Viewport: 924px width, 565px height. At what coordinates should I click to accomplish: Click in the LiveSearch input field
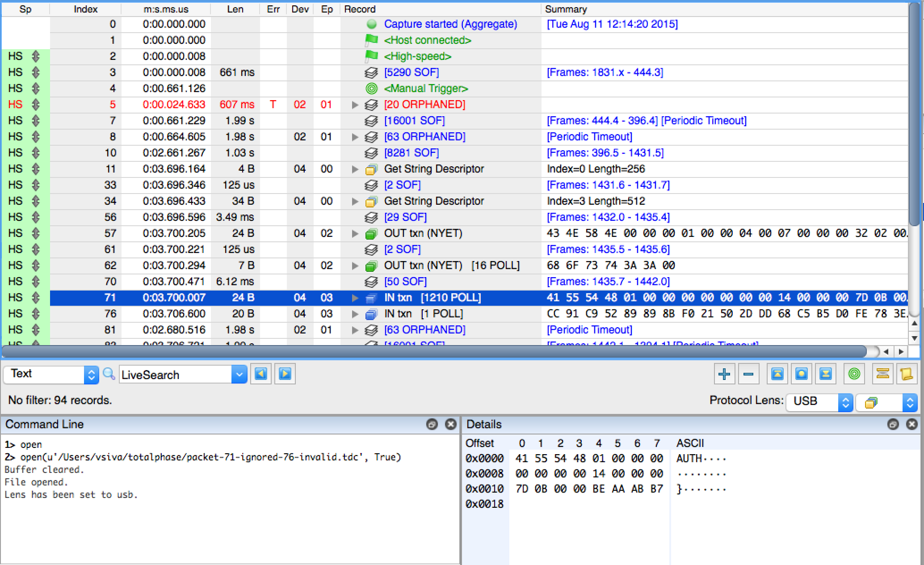174,375
